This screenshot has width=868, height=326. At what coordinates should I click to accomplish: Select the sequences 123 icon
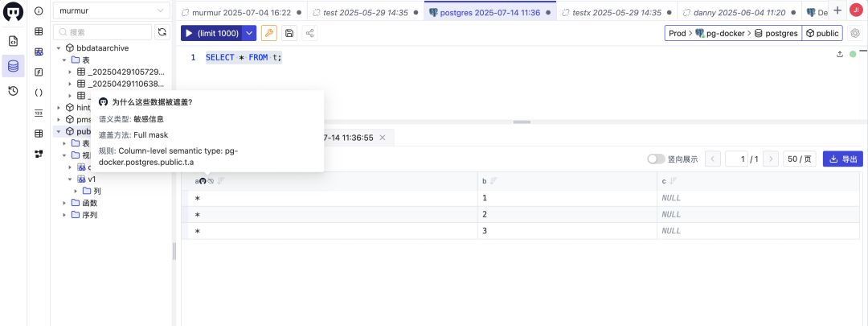tap(39, 113)
